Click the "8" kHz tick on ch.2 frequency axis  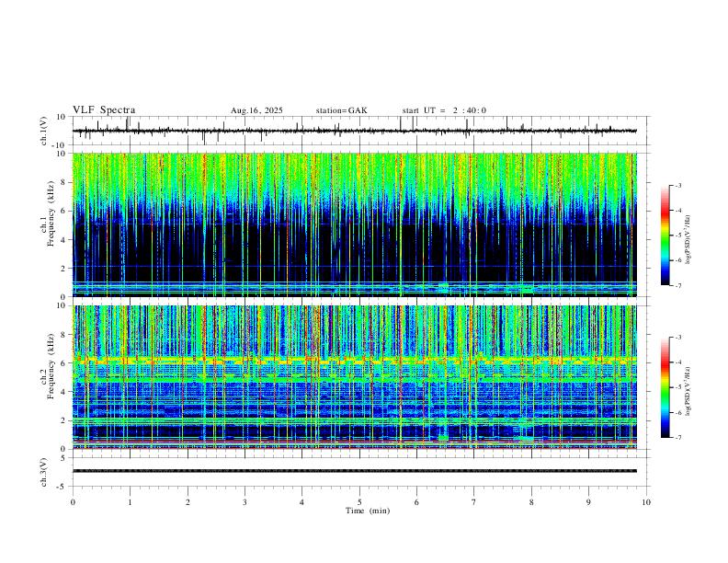coord(63,335)
